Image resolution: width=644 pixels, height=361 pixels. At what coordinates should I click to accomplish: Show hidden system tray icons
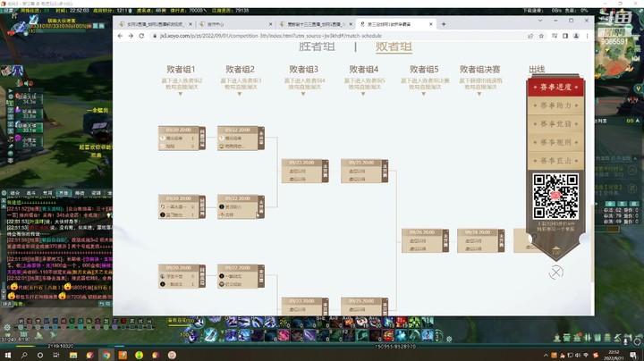[x=546, y=356]
